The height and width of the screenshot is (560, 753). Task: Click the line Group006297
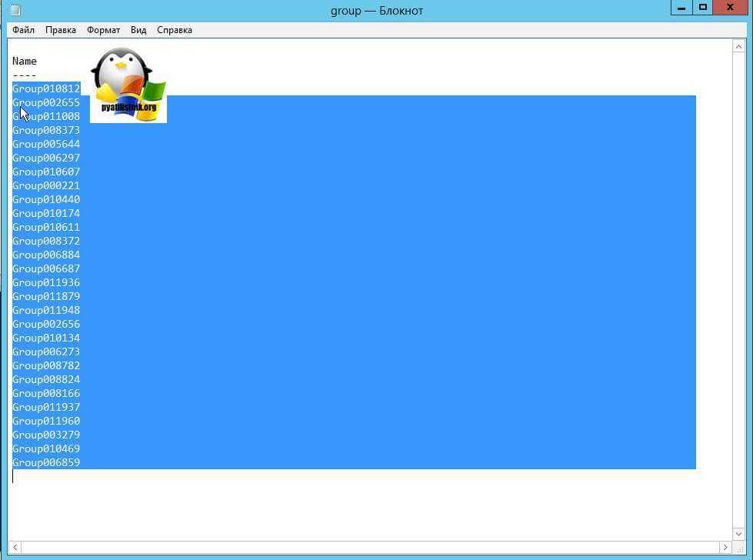46,158
